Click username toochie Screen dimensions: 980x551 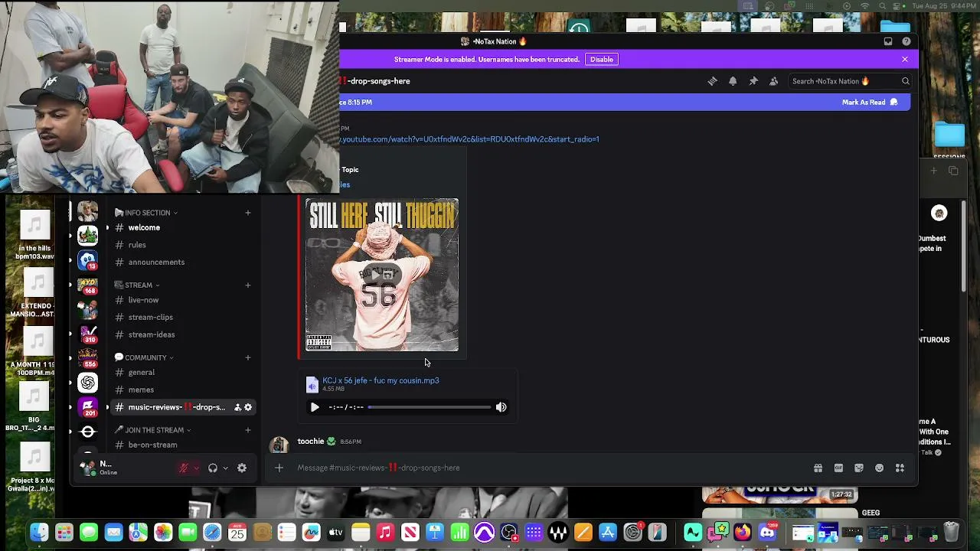311,441
